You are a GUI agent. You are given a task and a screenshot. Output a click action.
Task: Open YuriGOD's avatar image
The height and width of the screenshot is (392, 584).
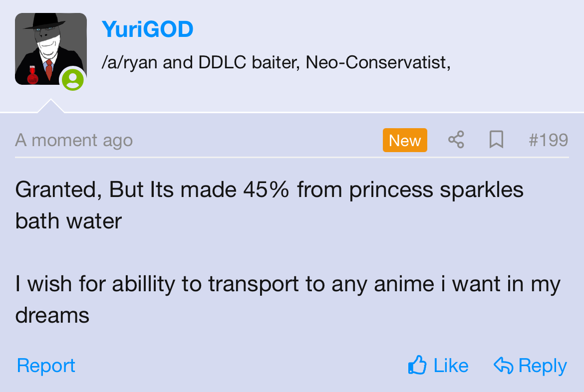click(x=50, y=48)
